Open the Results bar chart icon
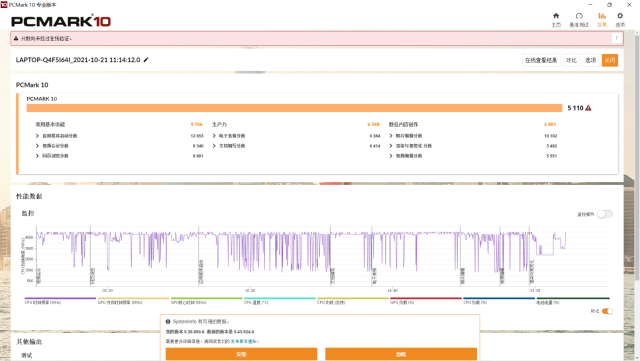Screen dimensions: 640x361 (x=602, y=16)
